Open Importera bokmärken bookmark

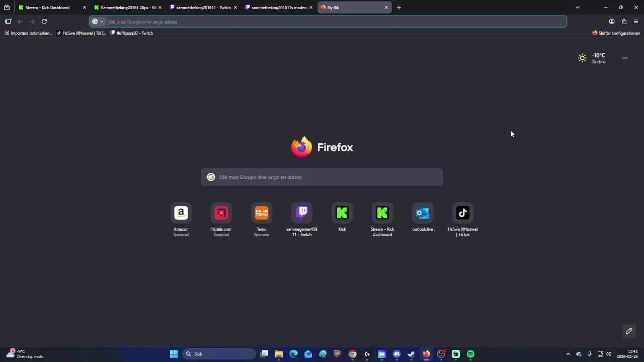click(x=28, y=33)
